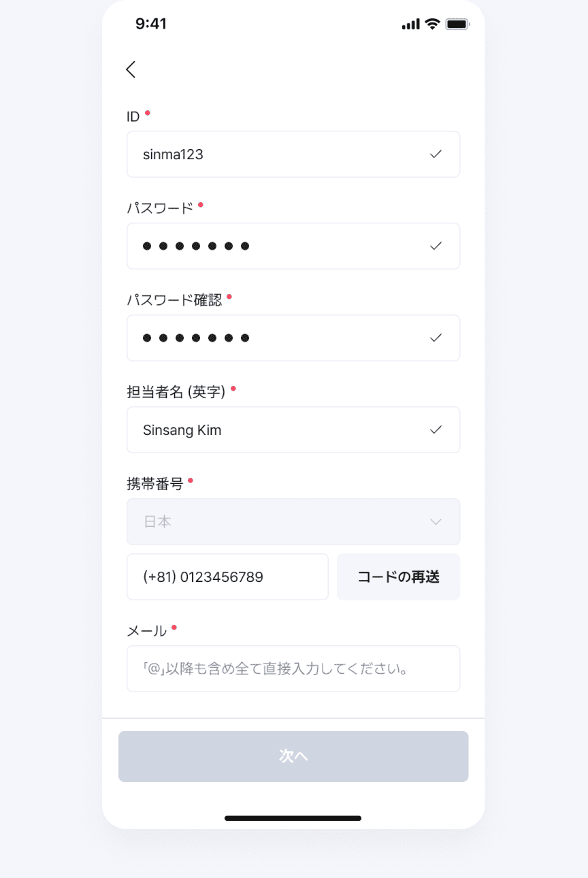Tap the battery status icon

pos(457,24)
